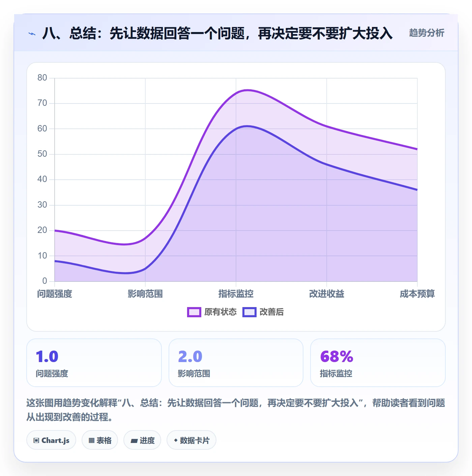This screenshot has width=472, height=476.
Task: Click the 0 y-axis value
Action: coord(45,281)
